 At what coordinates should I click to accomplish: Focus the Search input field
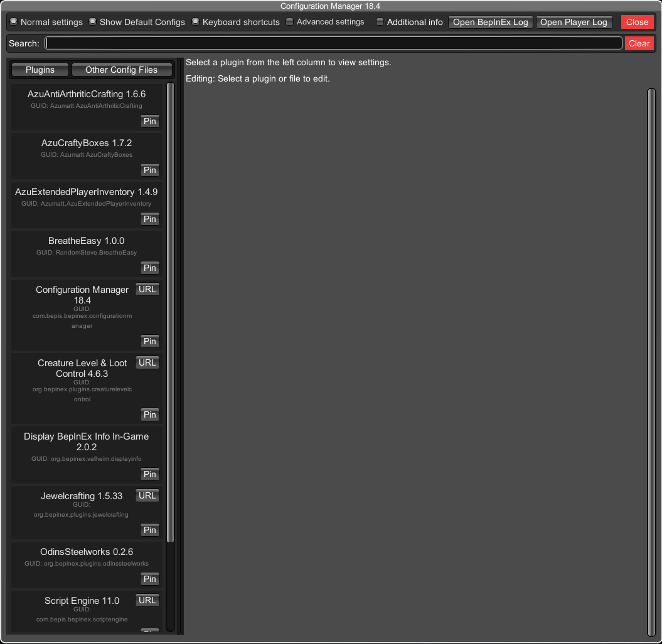click(x=333, y=43)
